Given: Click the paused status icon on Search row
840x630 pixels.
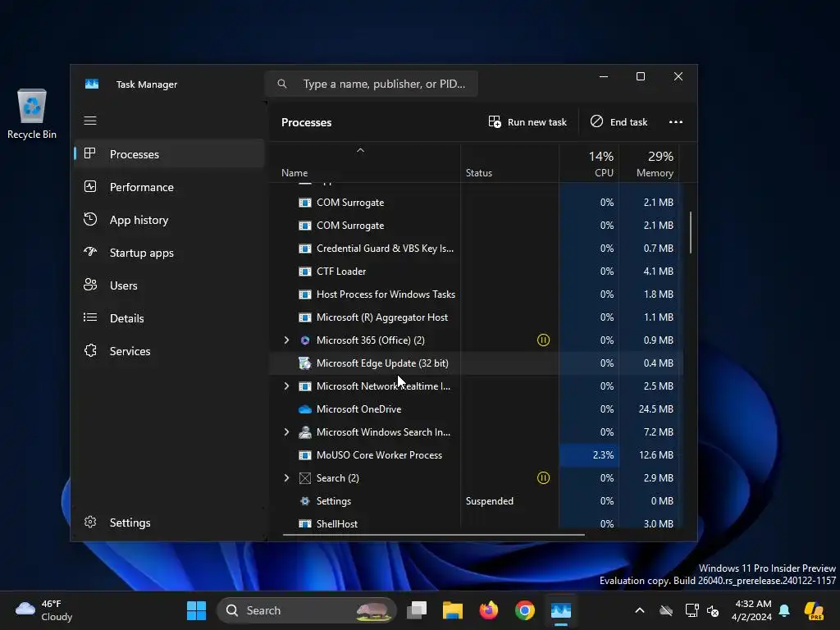Looking at the screenshot, I should click(543, 478).
